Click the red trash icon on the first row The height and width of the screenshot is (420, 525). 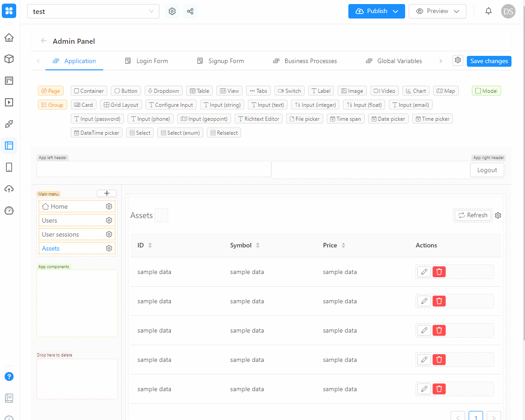pos(439,271)
